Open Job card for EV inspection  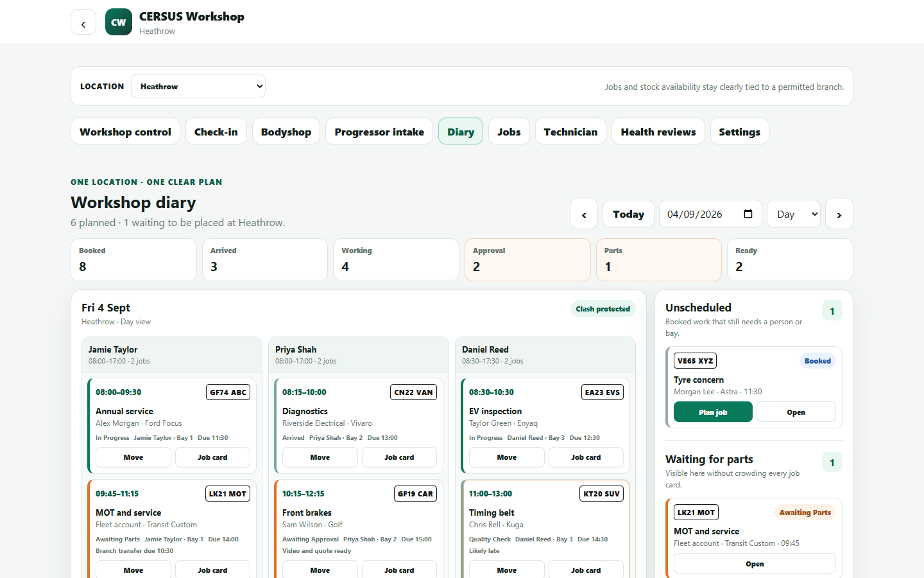click(586, 457)
